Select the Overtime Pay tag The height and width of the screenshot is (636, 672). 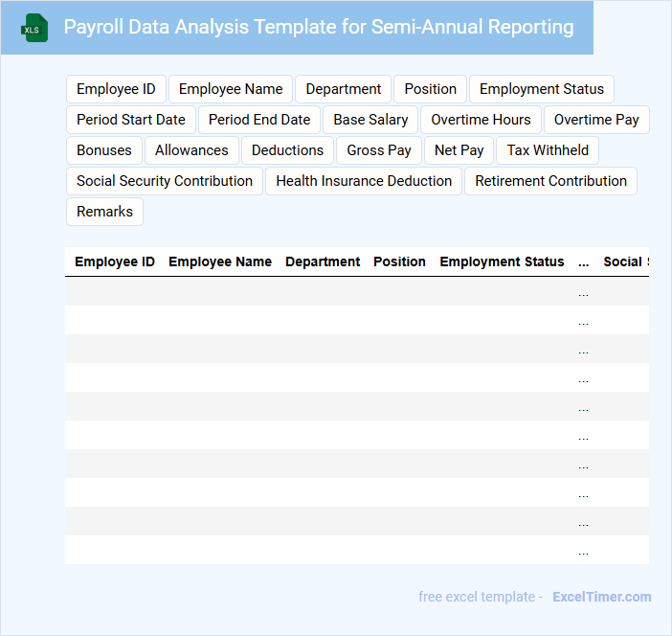click(596, 120)
